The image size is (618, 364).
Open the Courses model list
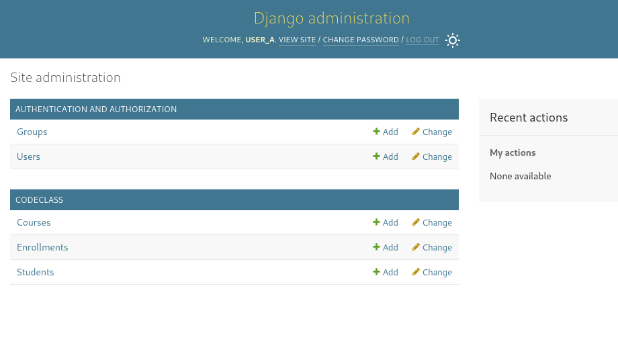(34, 222)
